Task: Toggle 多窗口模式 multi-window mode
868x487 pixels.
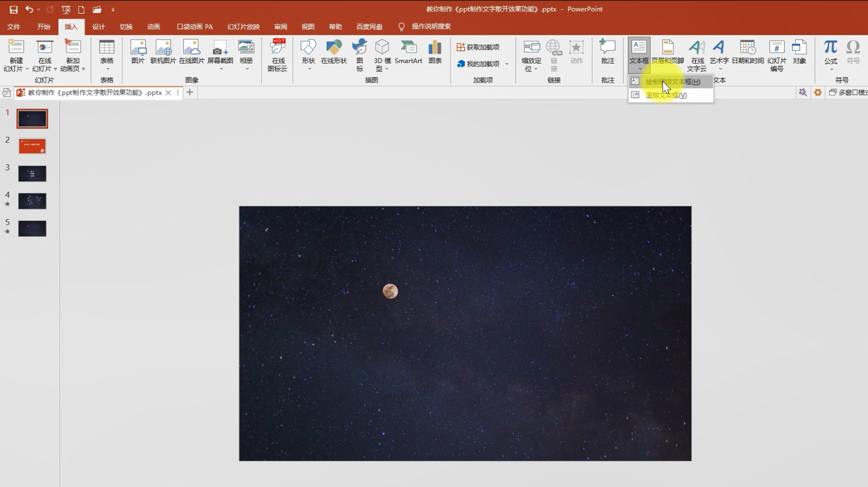Action: coord(848,93)
